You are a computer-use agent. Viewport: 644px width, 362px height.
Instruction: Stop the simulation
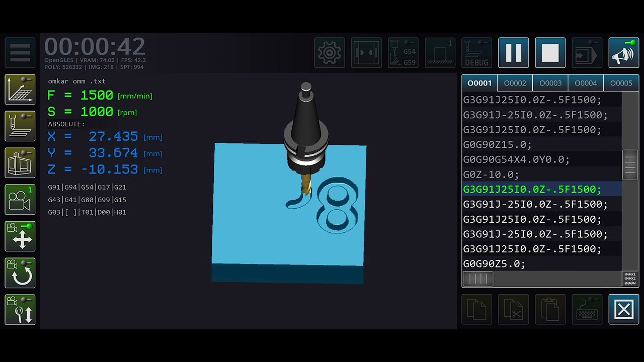point(550,53)
